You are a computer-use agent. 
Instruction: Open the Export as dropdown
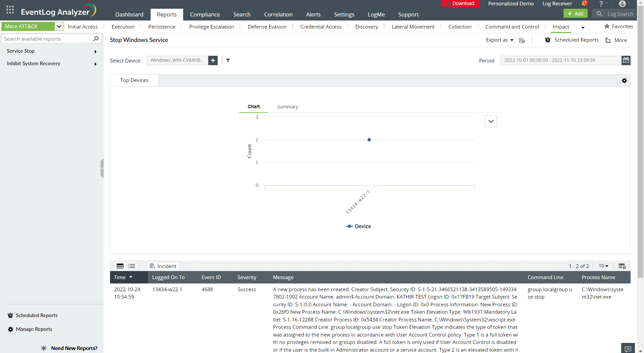[x=500, y=40]
